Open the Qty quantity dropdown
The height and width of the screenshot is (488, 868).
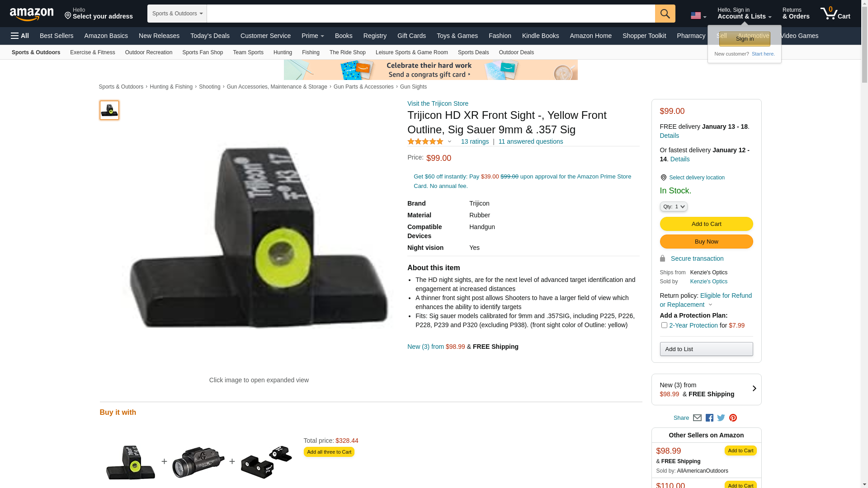[x=674, y=206]
